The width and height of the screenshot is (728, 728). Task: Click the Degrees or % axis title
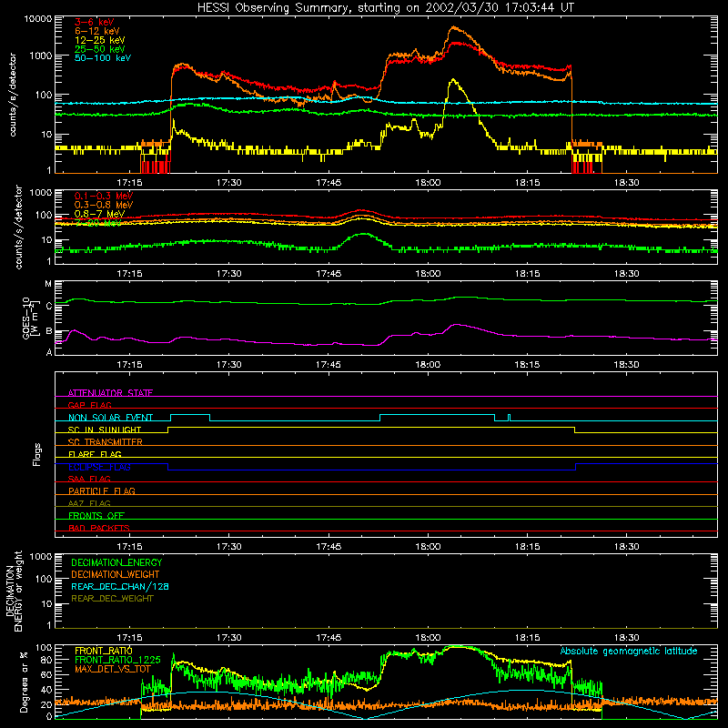(25, 682)
